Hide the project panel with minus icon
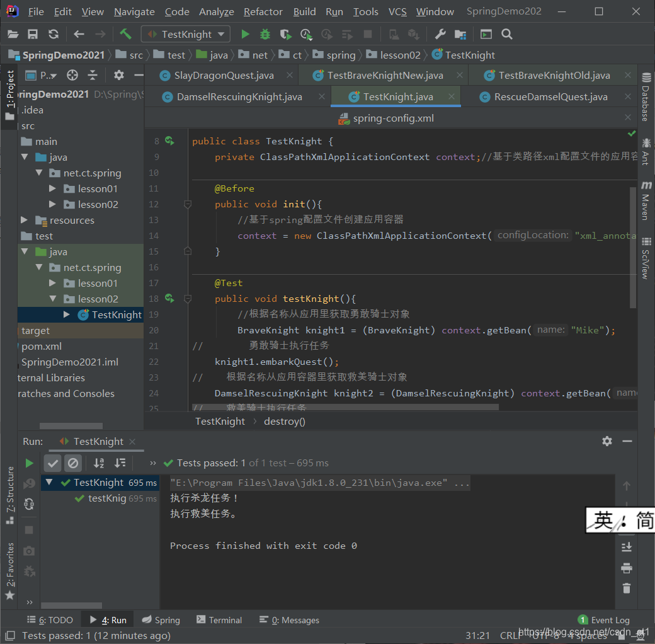Screen dimensions: 655x644 tap(139, 75)
